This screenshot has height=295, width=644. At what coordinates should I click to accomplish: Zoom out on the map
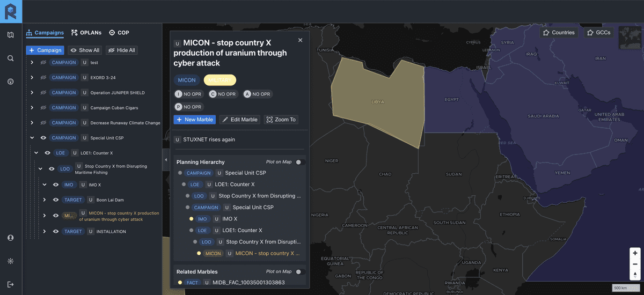point(635,264)
